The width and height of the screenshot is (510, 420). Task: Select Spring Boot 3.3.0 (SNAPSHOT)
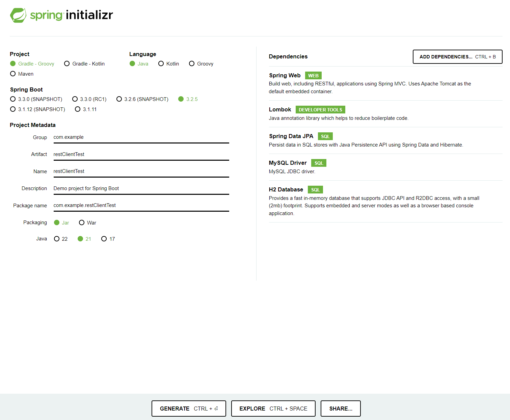click(x=36, y=99)
